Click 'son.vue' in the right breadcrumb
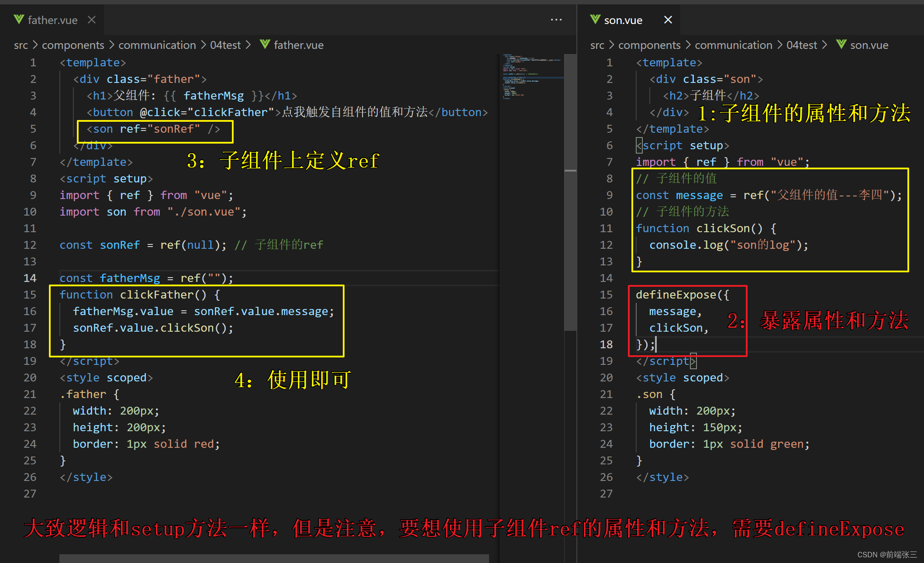Screen dimensions: 924x563 869,45
